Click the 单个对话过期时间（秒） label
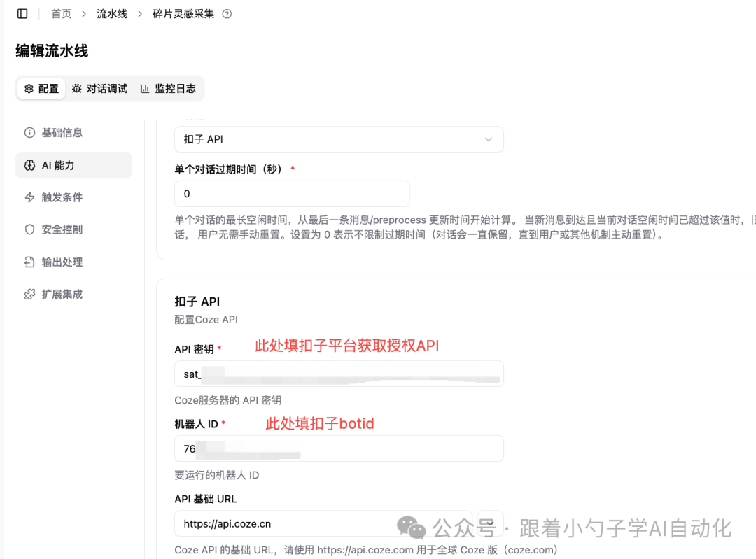Screen dimensions: 756x559 228,169
